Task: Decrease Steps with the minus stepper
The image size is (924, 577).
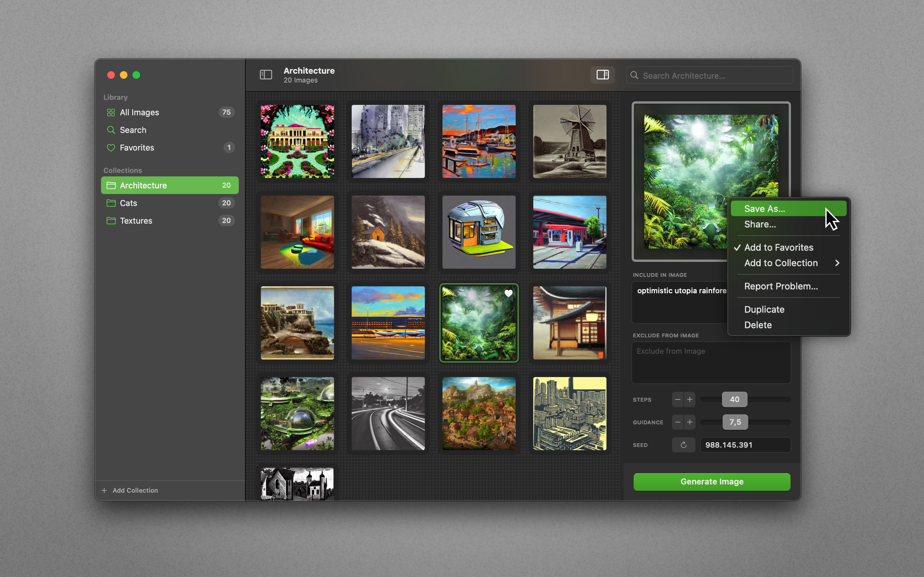Action: pyautogui.click(x=678, y=399)
